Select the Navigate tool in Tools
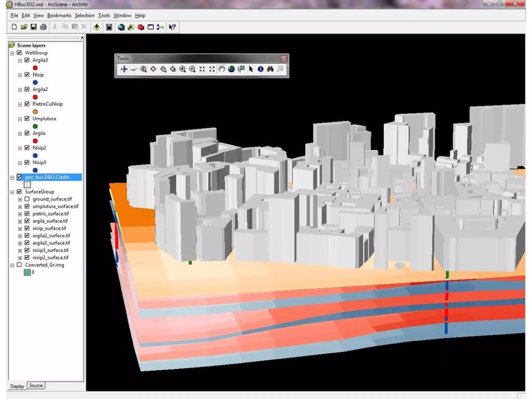532x399 pixels. (124, 69)
